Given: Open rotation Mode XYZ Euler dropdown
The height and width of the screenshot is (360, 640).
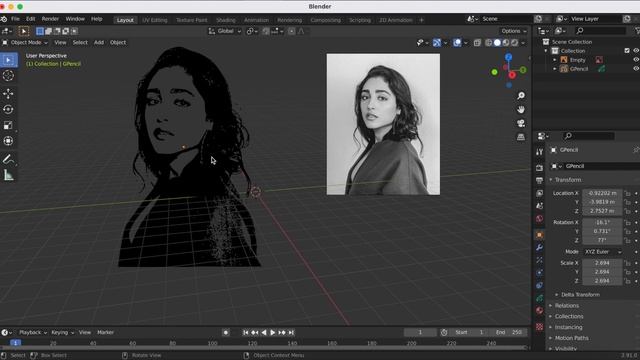Looking at the screenshot, I should pyautogui.click(x=602, y=252).
